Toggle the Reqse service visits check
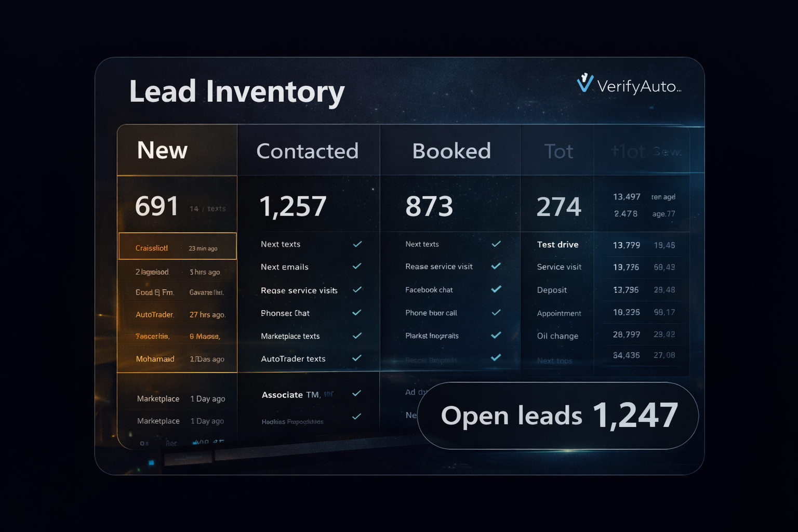Screen dimensions: 798x532 click(x=357, y=290)
